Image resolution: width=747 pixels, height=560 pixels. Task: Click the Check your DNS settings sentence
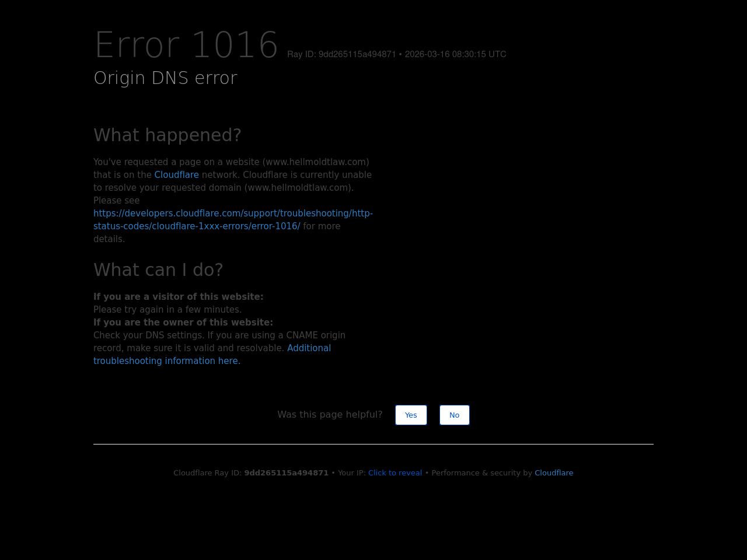(219, 335)
